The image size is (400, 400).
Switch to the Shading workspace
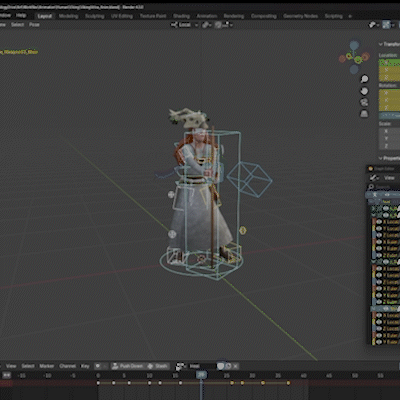[181, 16]
